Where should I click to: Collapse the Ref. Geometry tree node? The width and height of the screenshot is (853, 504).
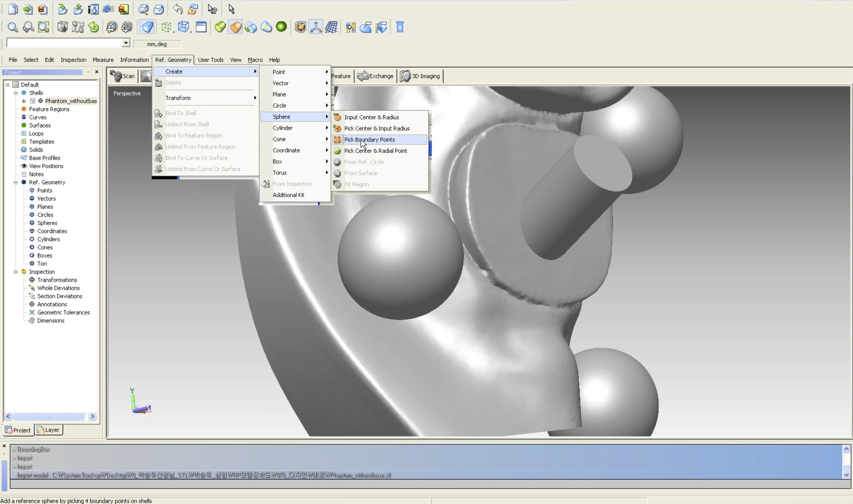[x=16, y=182]
